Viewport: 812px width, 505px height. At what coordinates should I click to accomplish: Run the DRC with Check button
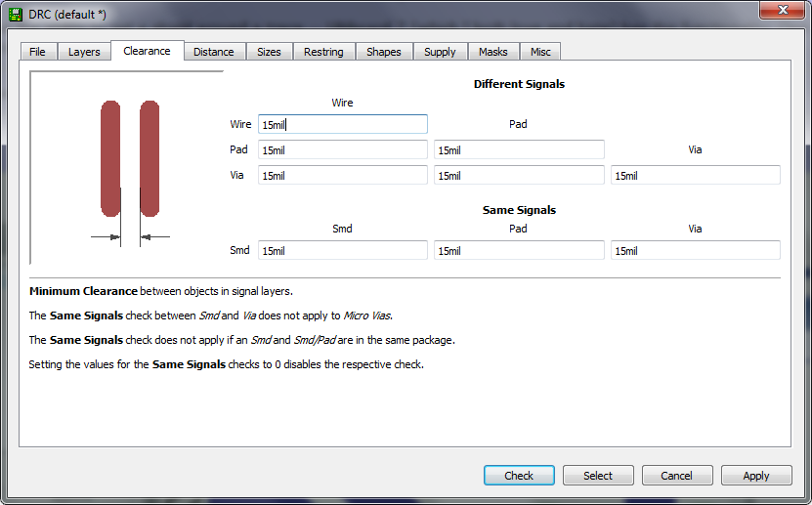[x=519, y=475]
